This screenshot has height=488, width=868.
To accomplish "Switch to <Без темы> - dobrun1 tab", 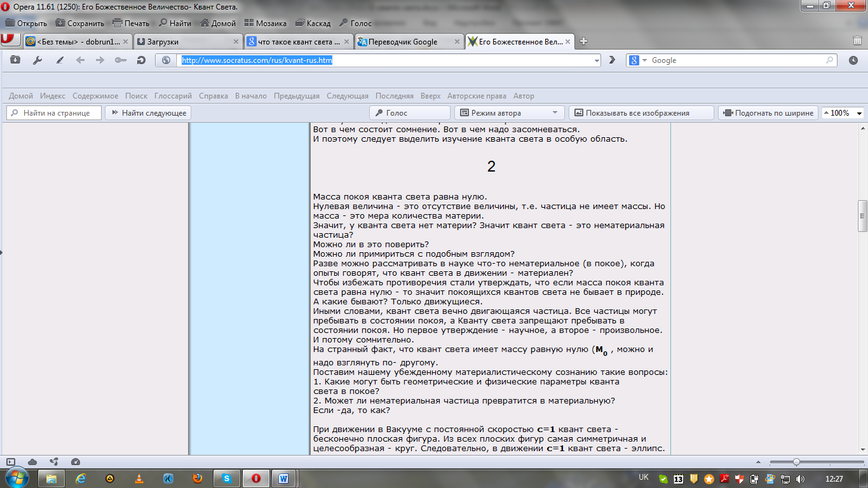I will click(x=77, y=41).
